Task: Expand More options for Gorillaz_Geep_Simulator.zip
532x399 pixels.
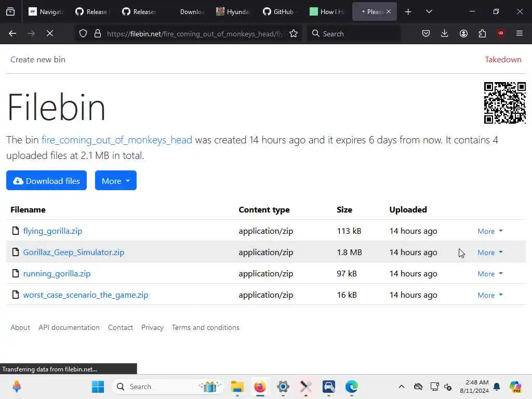Action: [490, 252]
